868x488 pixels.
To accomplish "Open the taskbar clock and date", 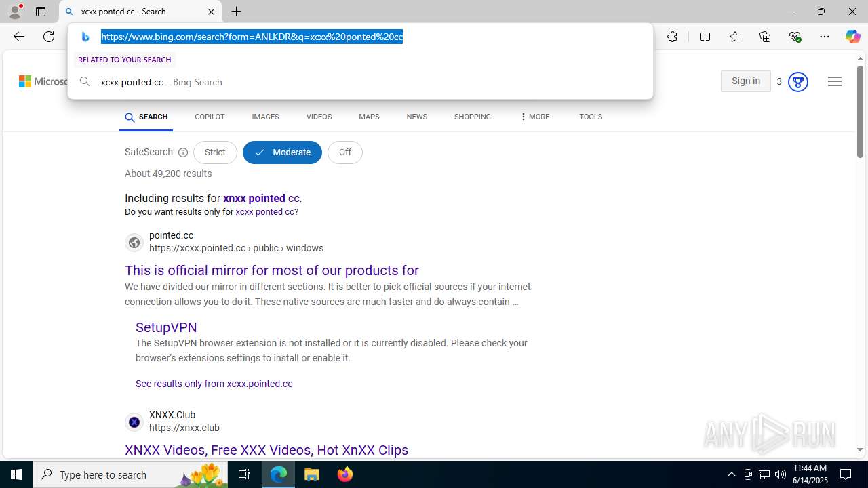I will pos(810,474).
